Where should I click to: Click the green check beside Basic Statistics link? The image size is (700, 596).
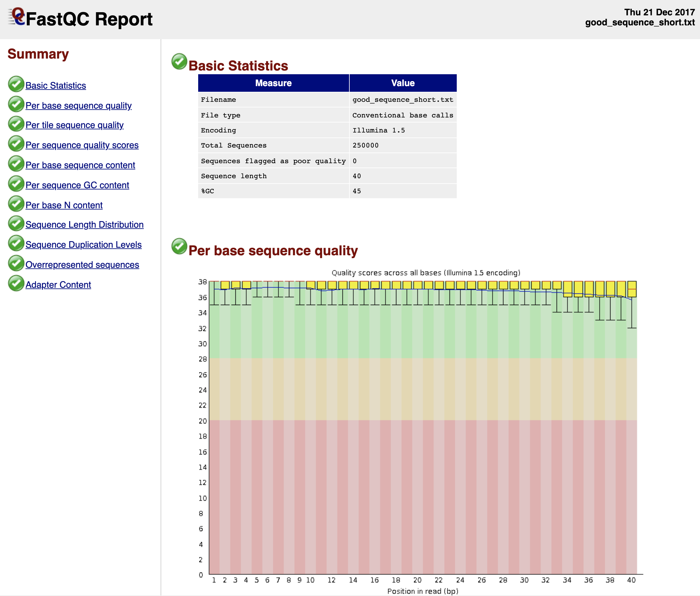point(16,84)
